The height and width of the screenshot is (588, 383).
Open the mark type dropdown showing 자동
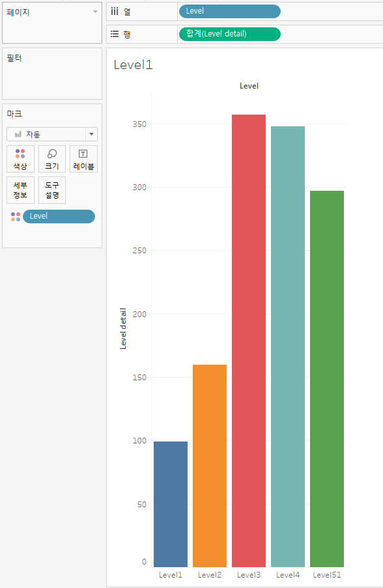[x=52, y=134]
